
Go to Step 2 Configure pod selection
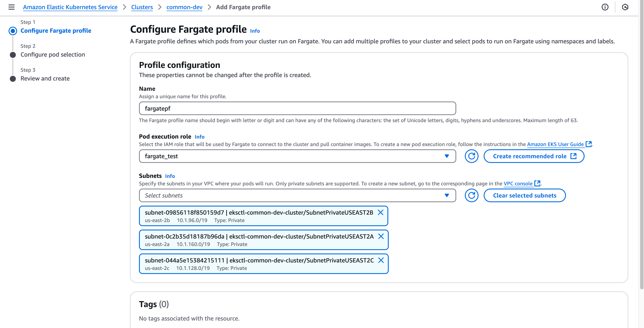tap(53, 55)
